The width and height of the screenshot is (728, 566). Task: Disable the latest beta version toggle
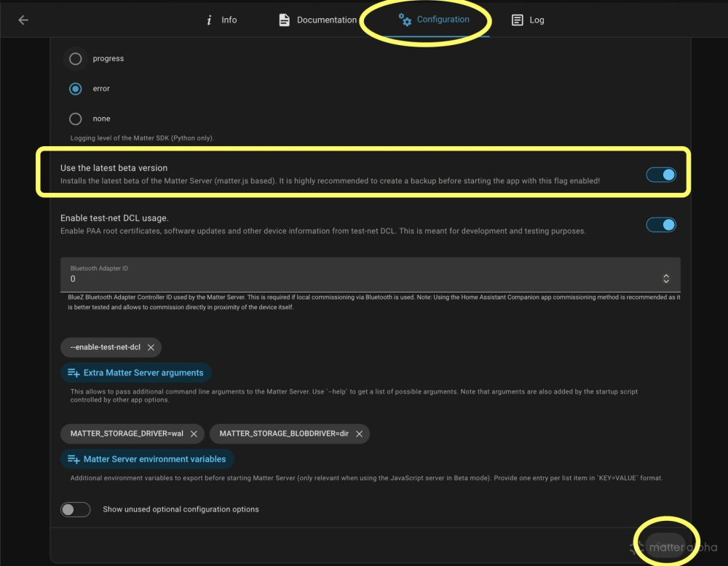[660, 175]
